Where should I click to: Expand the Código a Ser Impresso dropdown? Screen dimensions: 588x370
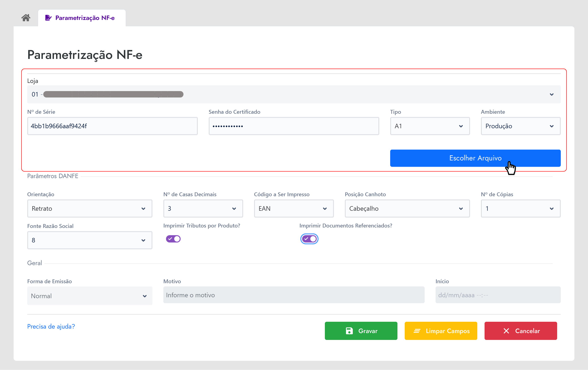coord(294,208)
